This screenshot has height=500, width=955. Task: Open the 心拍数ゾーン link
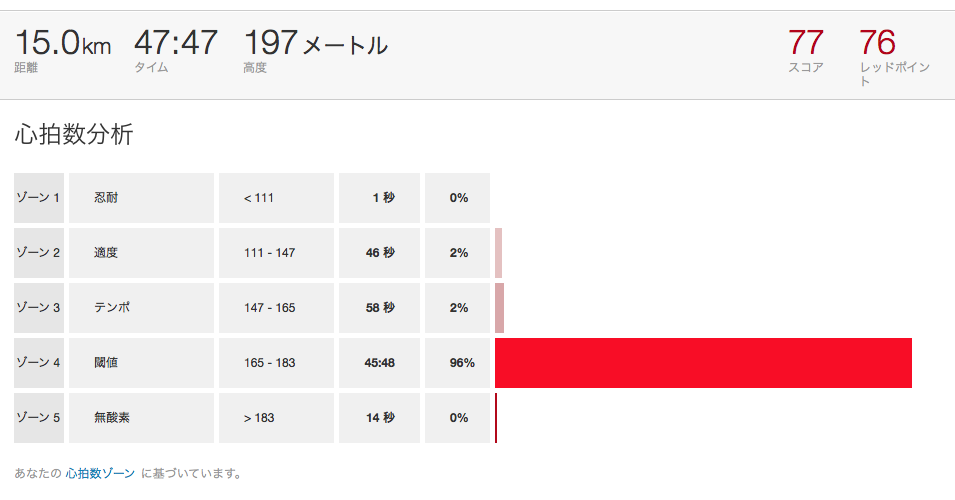pos(100,473)
